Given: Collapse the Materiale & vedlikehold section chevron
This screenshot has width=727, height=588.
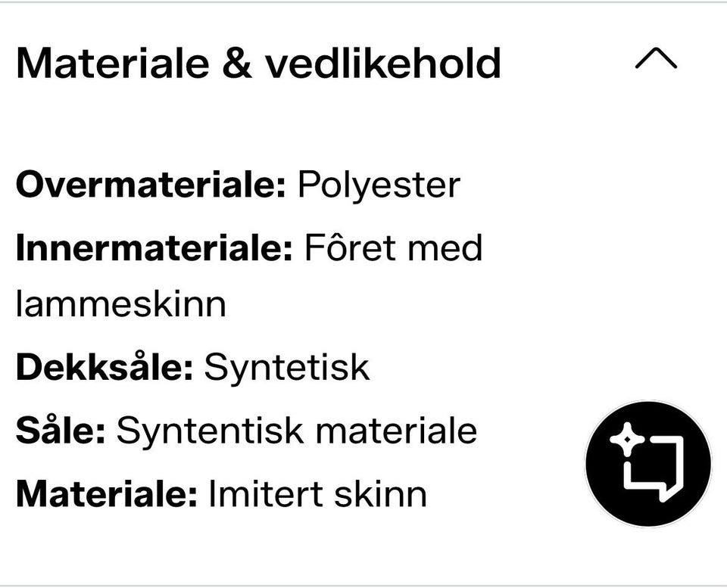Looking at the screenshot, I should [x=656, y=58].
